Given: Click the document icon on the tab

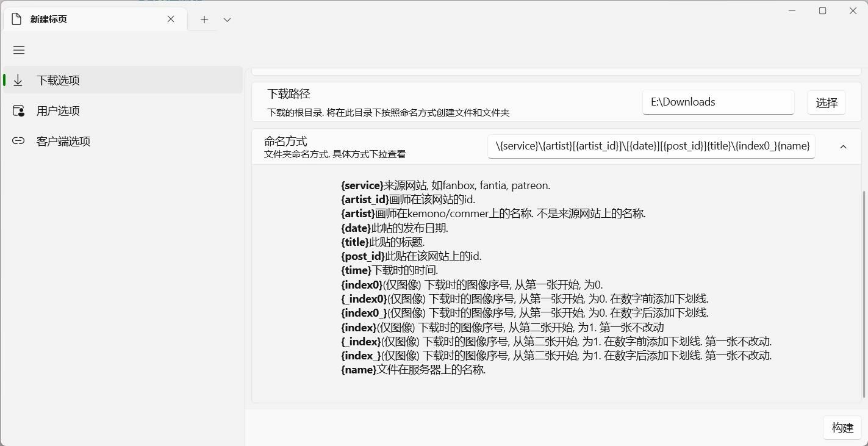Looking at the screenshot, I should [x=16, y=19].
